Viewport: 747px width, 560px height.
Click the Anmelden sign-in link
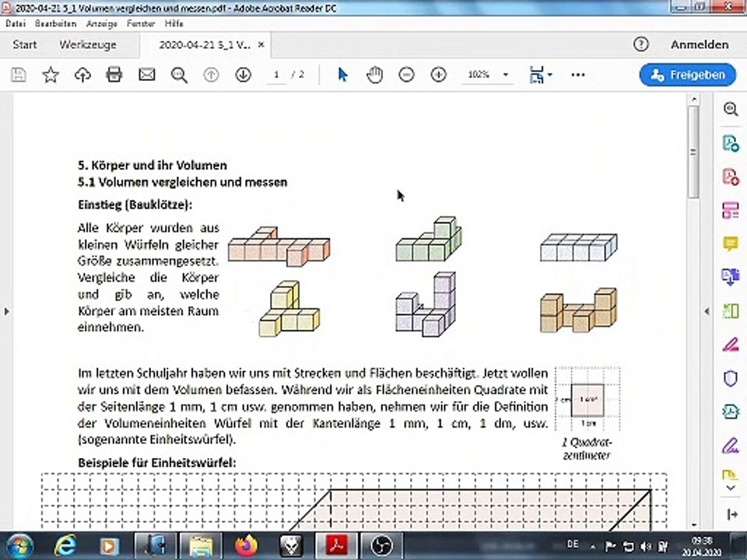[700, 45]
